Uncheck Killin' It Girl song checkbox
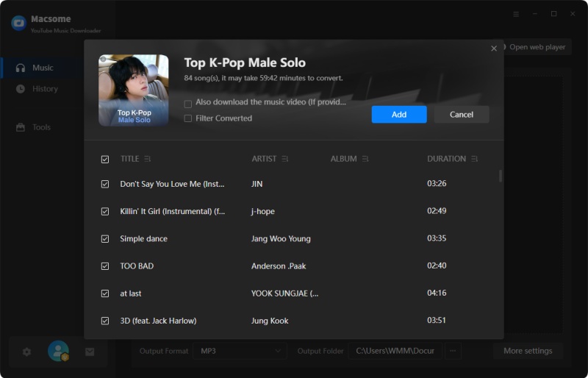This screenshot has width=588, height=378. (105, 212)
